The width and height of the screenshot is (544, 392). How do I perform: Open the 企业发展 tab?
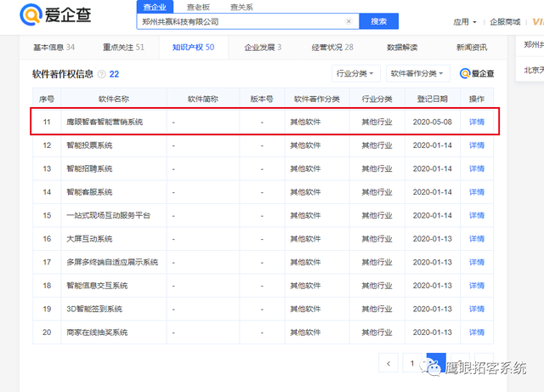pyautogui.click(x=263, y=48)
